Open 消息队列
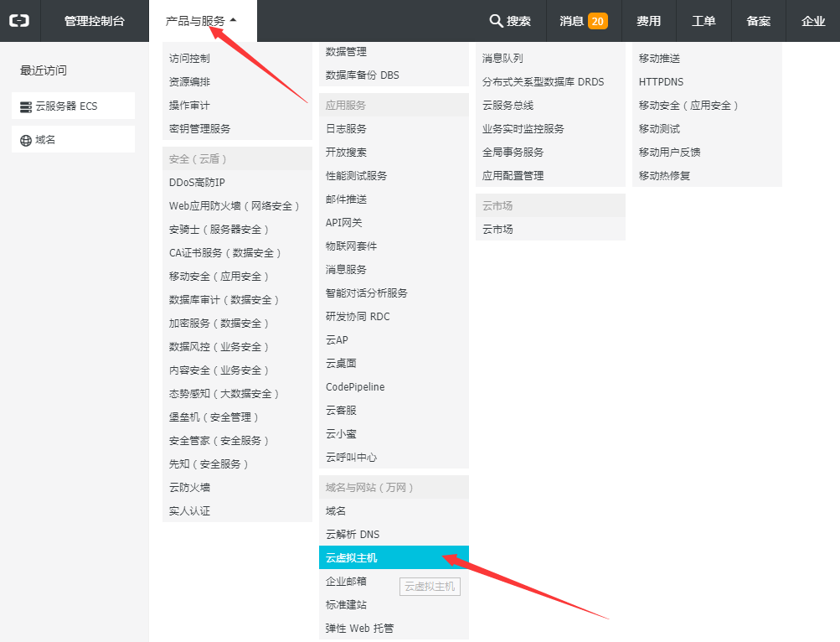 [502, 59]
